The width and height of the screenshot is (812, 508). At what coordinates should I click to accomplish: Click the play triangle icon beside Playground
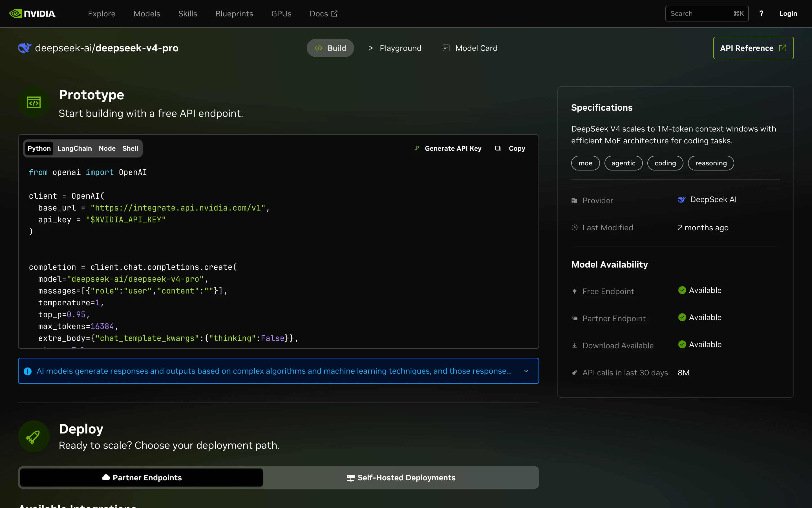pyautogui.click(x=371, y=48)
